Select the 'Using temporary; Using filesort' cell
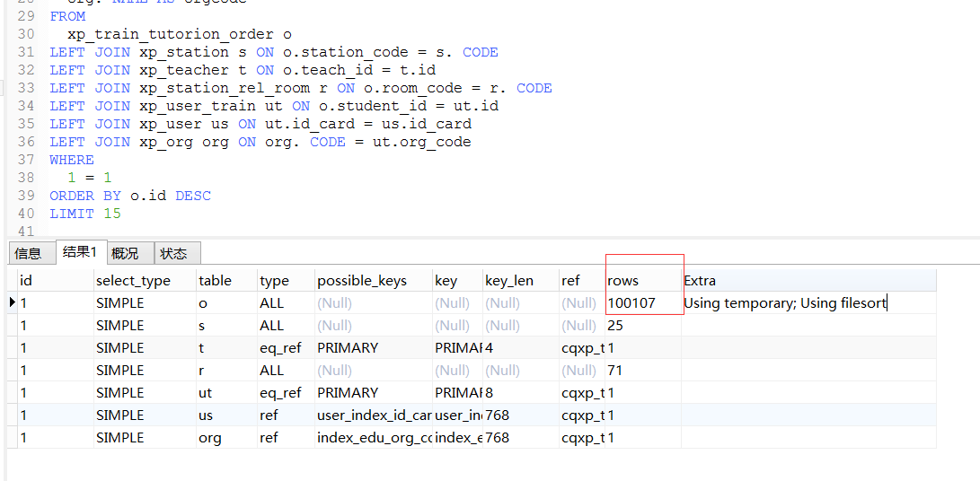The image size is (980, 481). tap(808, 303)
